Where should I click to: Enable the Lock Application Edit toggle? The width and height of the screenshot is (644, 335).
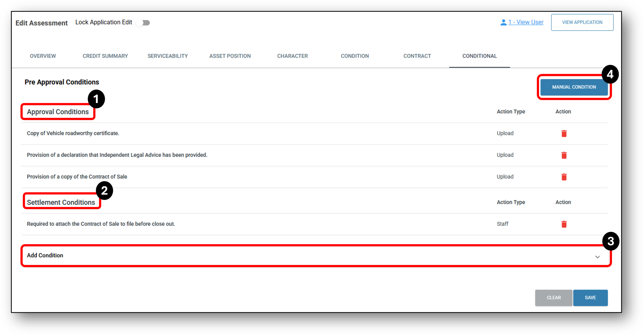tap(143, 22)
